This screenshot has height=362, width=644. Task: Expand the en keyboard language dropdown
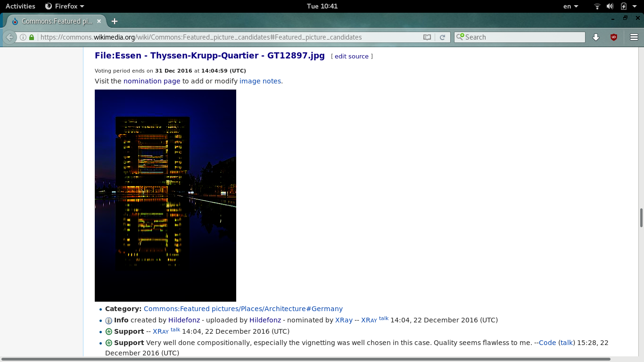[571, 6]
